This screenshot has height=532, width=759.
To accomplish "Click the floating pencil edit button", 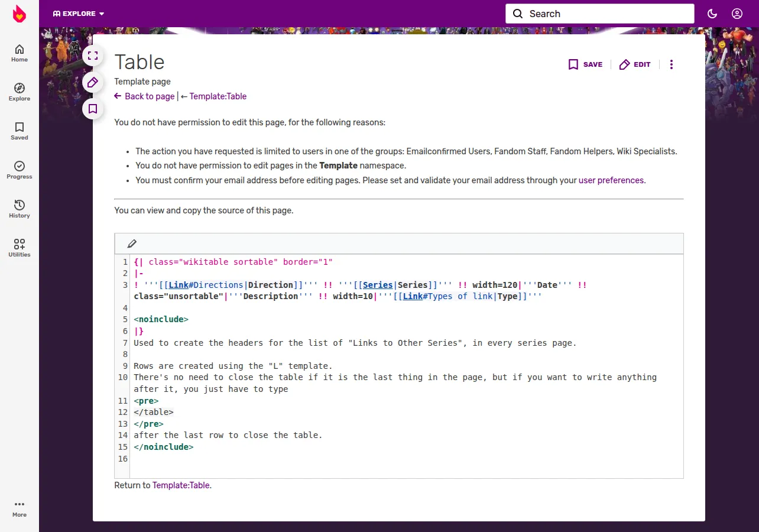I will pyautogui.click(x=93, y=82).
